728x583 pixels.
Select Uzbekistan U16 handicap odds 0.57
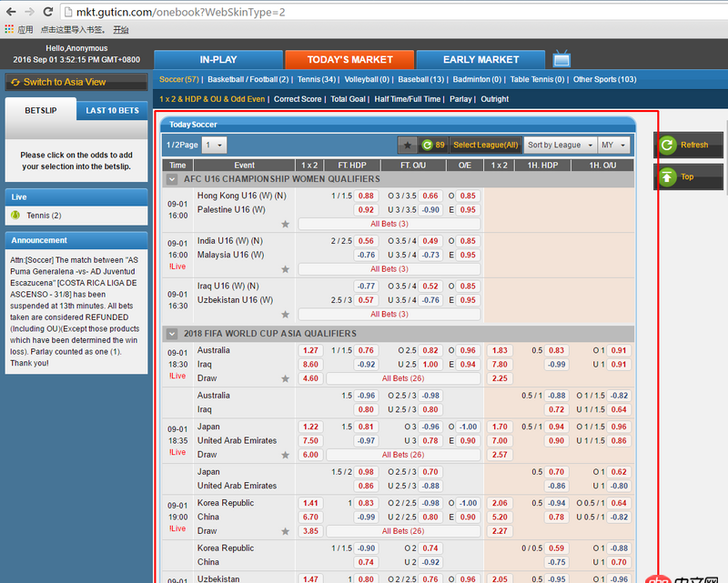tap(366, 300)
